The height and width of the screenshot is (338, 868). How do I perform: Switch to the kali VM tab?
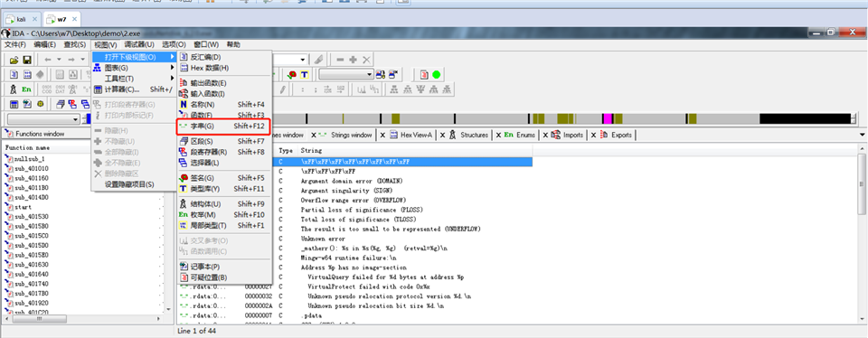pos(21,19)
